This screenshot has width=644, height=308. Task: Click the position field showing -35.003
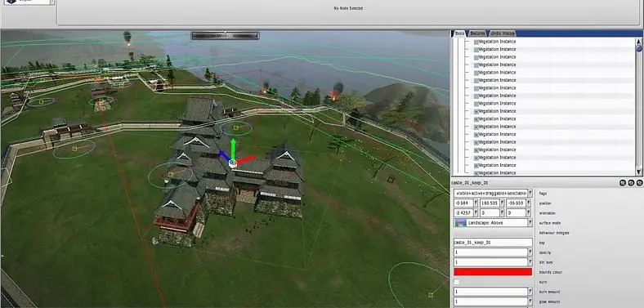click(516, 203)
